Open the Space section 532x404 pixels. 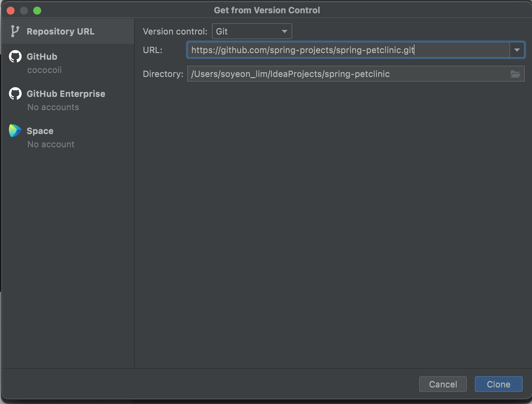pos(68,137)
